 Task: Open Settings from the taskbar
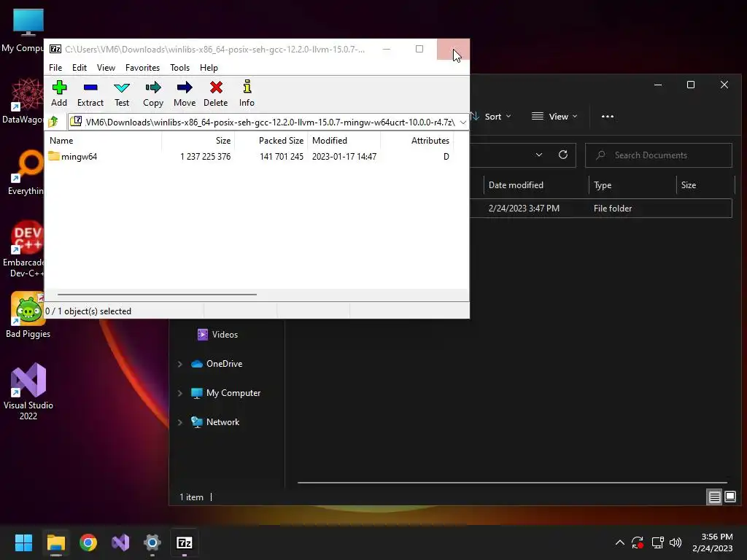[x=152, y=542]
